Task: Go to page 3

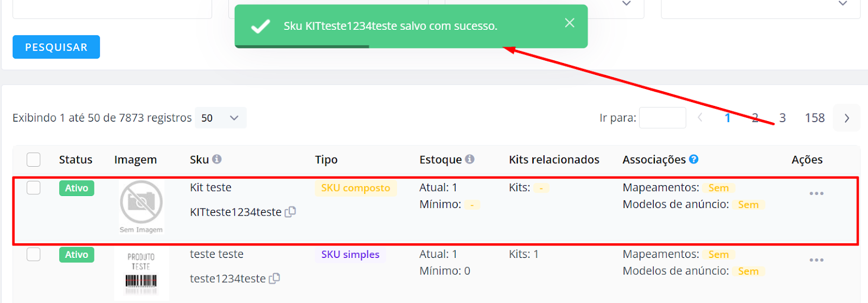Action: click(782, 118)
